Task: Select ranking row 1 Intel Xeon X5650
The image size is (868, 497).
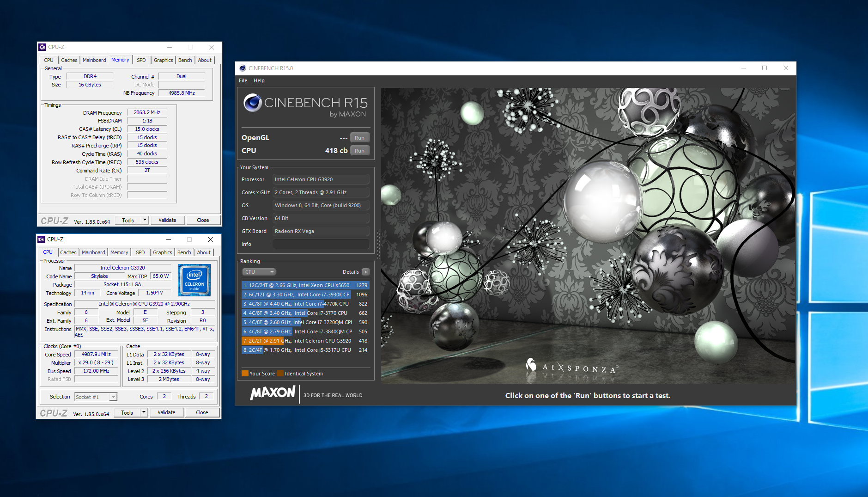Action: 305,285
